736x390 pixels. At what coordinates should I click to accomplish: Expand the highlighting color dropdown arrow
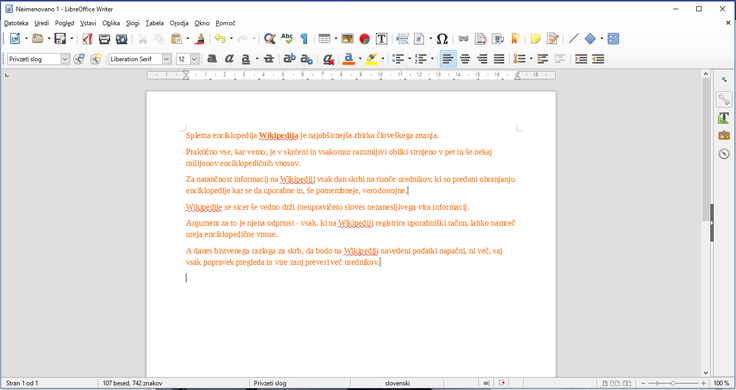(383, 59)
